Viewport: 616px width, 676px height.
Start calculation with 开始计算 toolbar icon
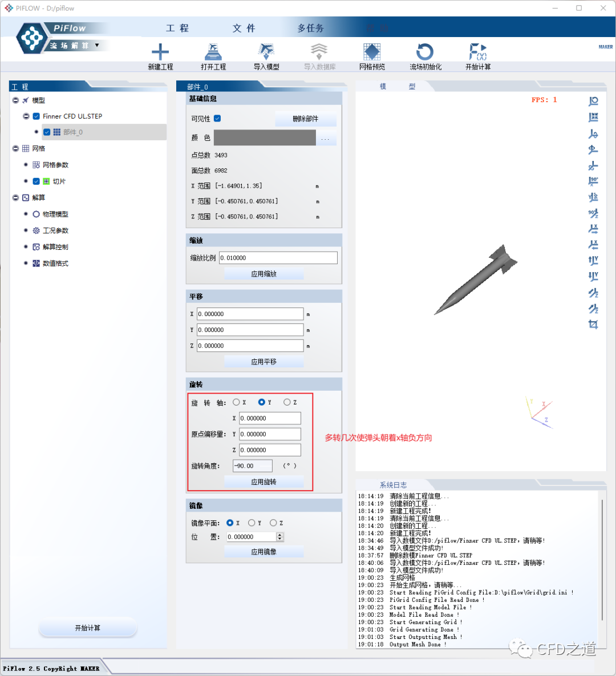point(477,52)
